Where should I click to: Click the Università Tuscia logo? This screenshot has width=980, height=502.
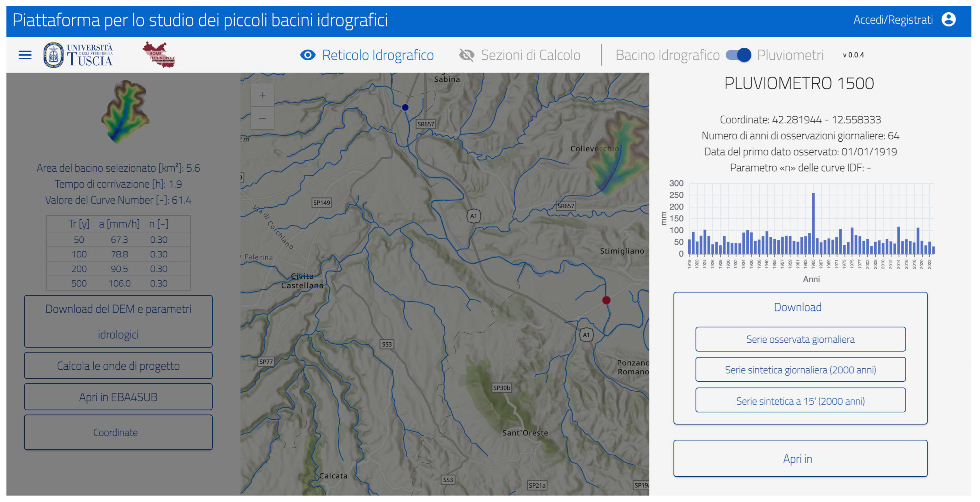pyautogui.click(x=78, y=55)
